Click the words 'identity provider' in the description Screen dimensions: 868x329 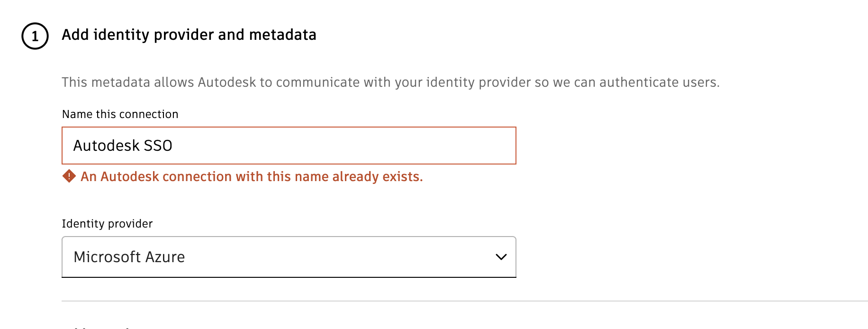point(479,82)
